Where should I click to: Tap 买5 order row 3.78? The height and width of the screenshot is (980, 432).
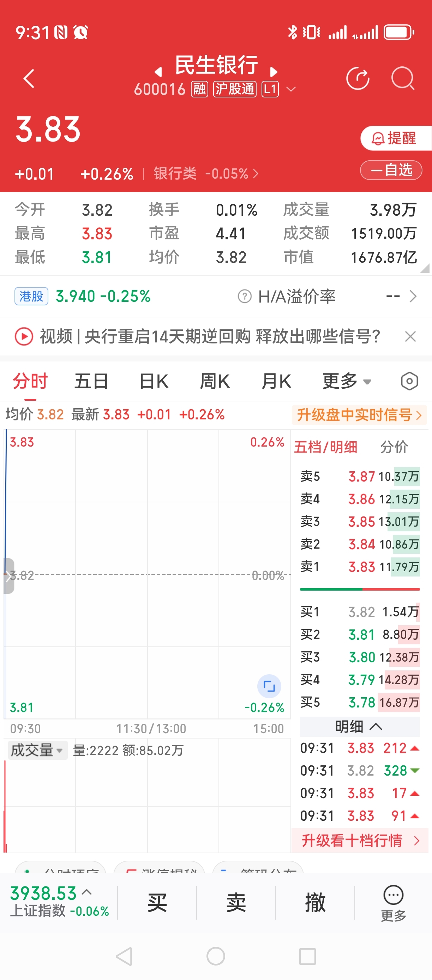pyautogui.click(x=360, y=702)
